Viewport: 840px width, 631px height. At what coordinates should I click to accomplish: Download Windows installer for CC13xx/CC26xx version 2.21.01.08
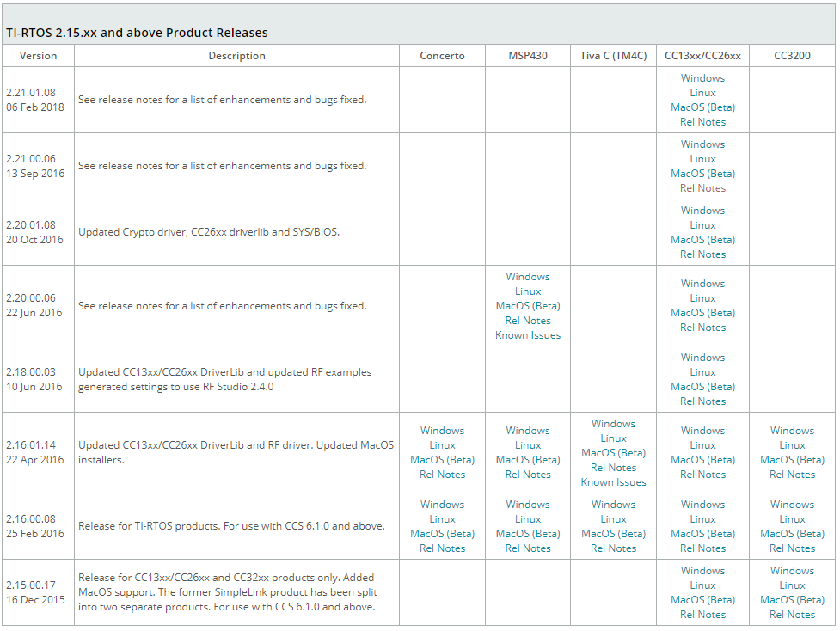[702, 78]
